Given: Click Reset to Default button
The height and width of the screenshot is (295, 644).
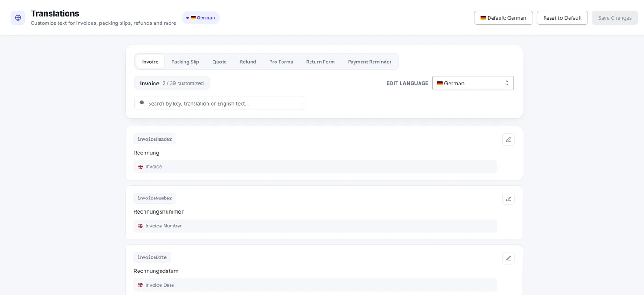Looking at the screenshot, I should point(562,18).
